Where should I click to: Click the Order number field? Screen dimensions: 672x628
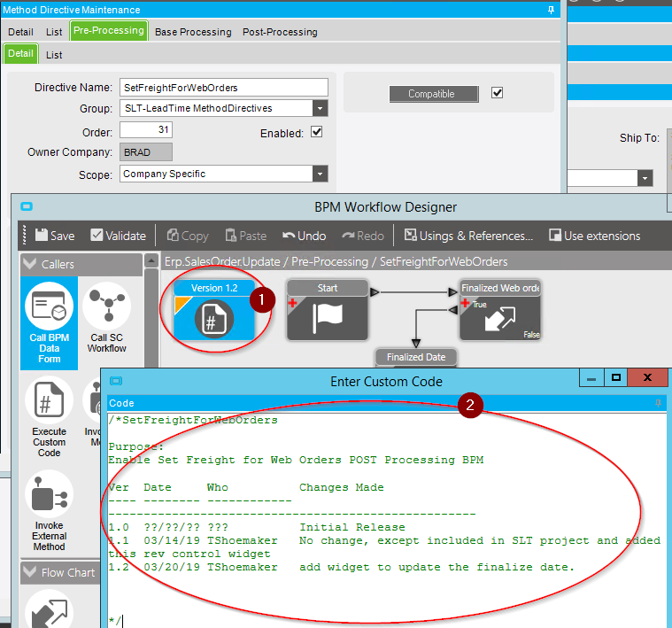pos(146,130)
